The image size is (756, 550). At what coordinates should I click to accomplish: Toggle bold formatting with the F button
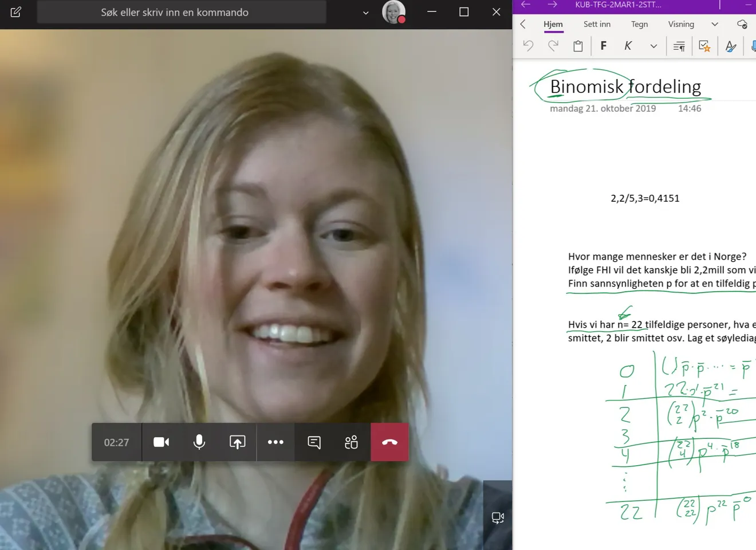click(x=603, y=46)
